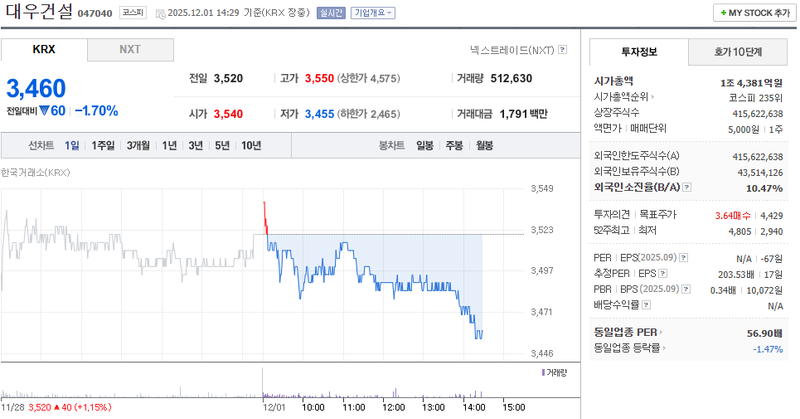Image resolution: width=800 pixels, height=419 pixels.
Task: Click the 203.53배 estimated PER value
Action: click(736, 275)
